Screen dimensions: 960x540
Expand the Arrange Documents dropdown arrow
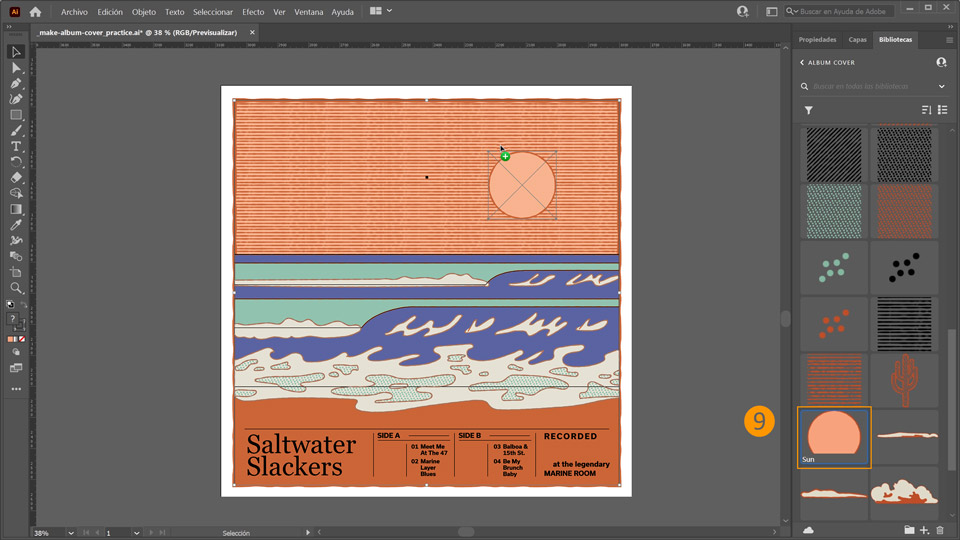point(389,11)
